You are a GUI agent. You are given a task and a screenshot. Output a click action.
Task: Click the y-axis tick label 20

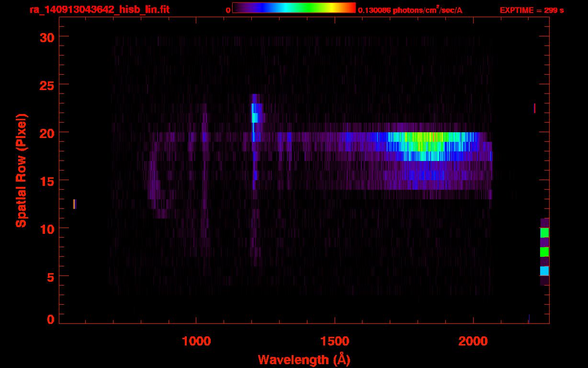(x=46, y=133)
